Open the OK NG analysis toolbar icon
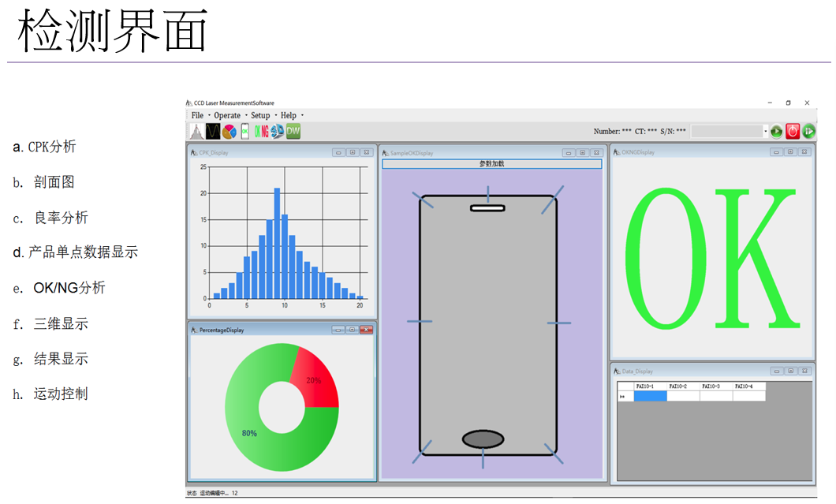836x504 pixels. pyautogui.click(x=261, y=131)
